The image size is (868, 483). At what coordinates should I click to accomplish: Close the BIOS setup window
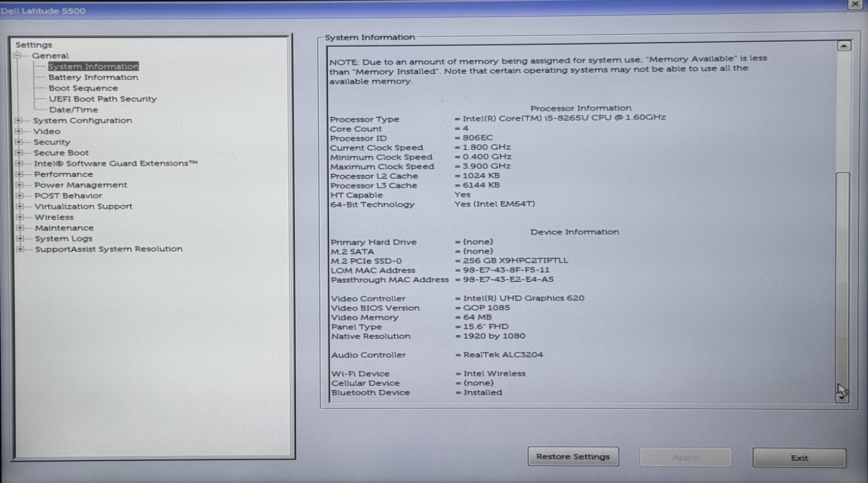pos(855,4)
